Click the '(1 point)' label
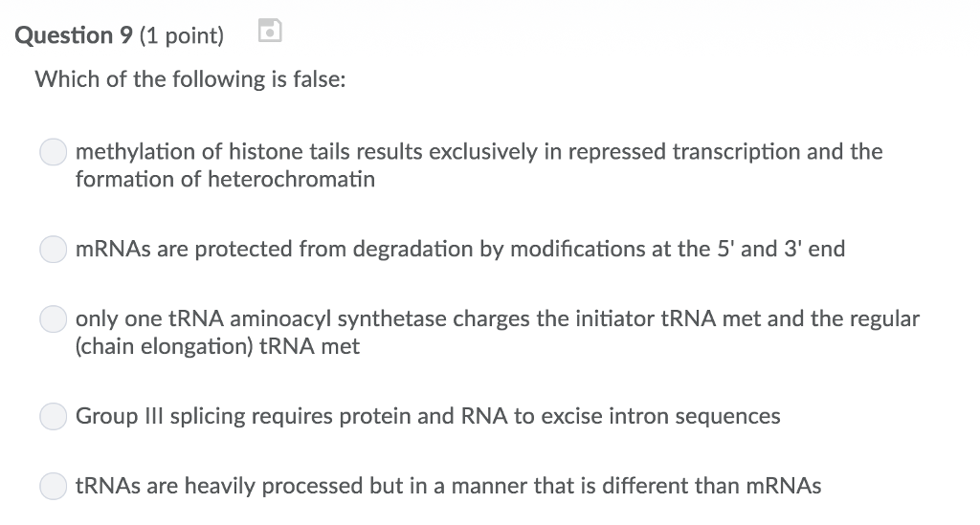 [x=182, y=35]
